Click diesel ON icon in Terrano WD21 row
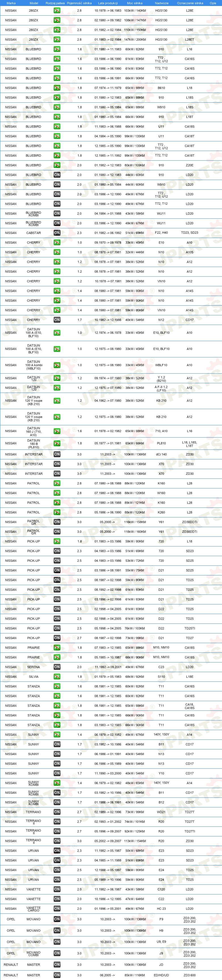Image resolution: width=222 pixels, height=980 pixels. pos(57,812)
